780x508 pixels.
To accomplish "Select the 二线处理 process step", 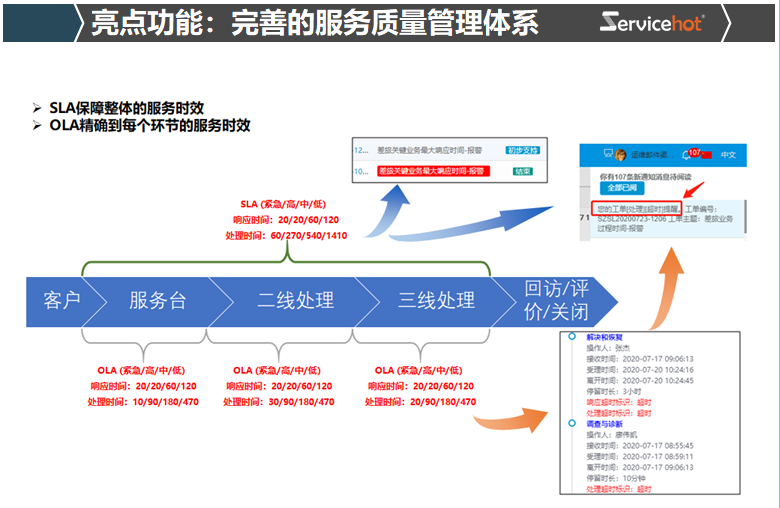I will point(295,301).
